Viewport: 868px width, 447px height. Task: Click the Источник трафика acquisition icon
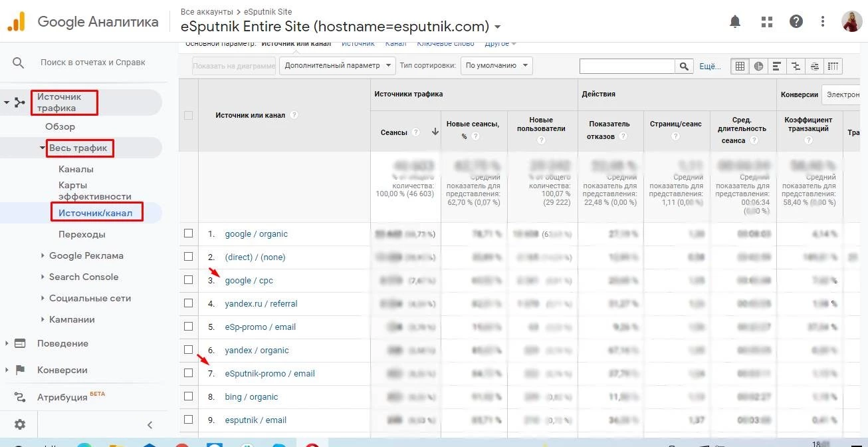tap(19, 102)
